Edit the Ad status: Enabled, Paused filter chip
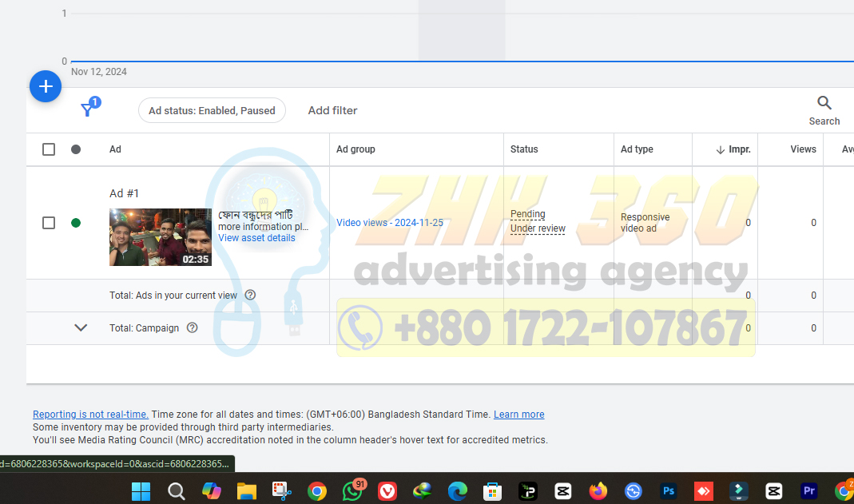This screenshot has width=854, height=504. (x=212, y=110)
